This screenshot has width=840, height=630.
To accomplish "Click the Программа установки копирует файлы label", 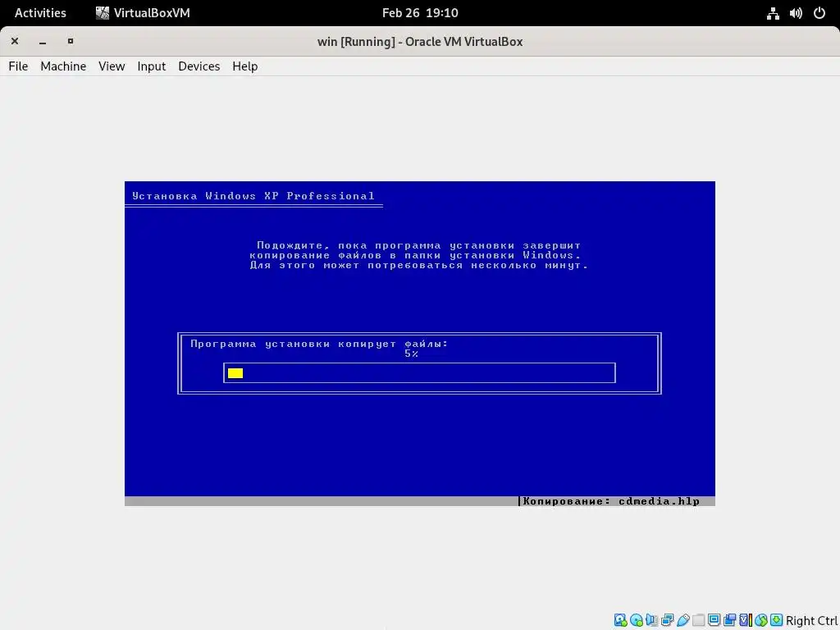I will pos(319,344).
